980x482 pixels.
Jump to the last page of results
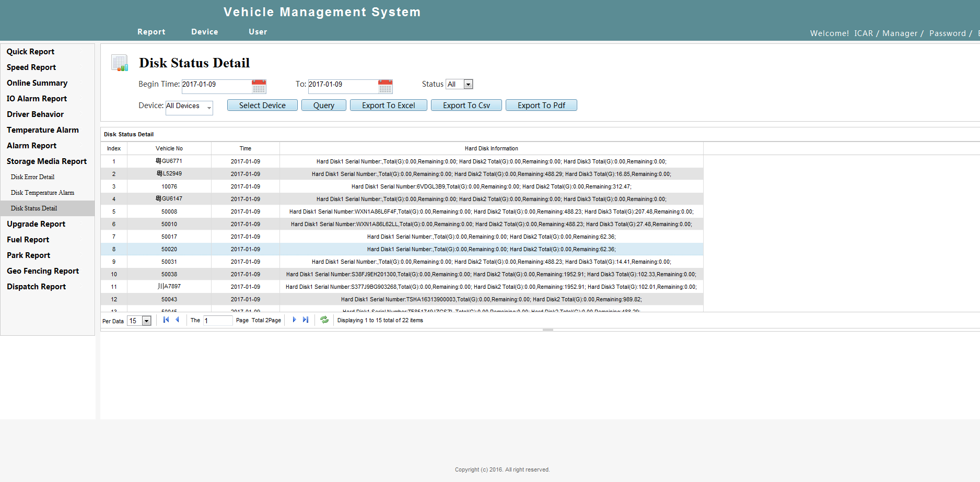(x=306, y=320)
